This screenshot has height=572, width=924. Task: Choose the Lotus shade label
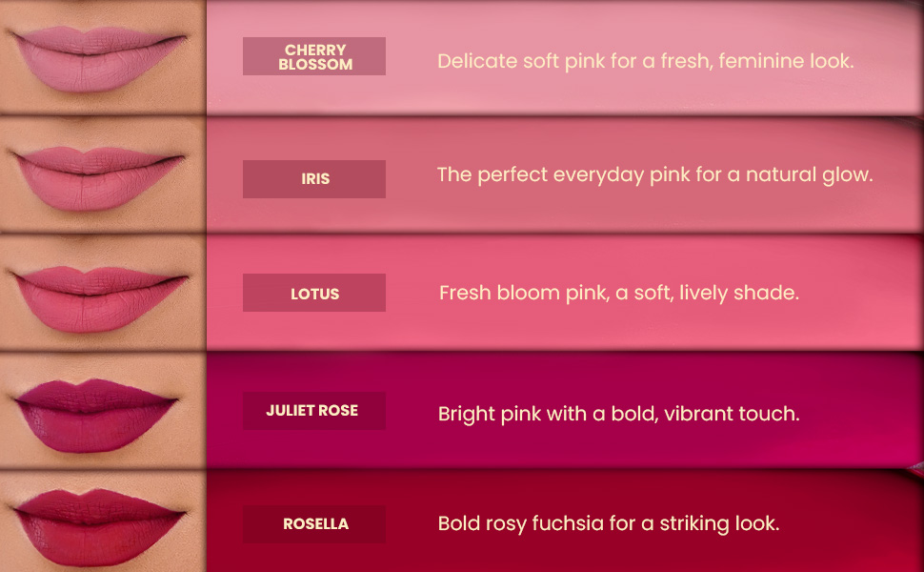(314, 293)
